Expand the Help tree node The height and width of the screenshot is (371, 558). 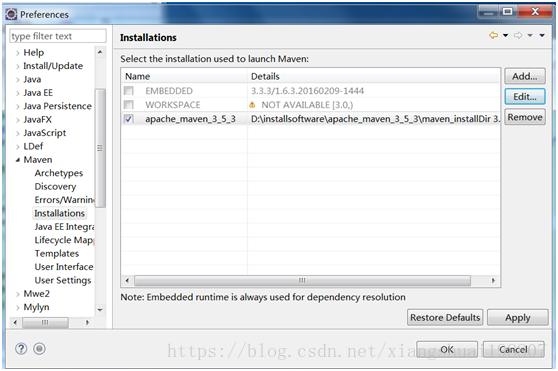point(17,53)
